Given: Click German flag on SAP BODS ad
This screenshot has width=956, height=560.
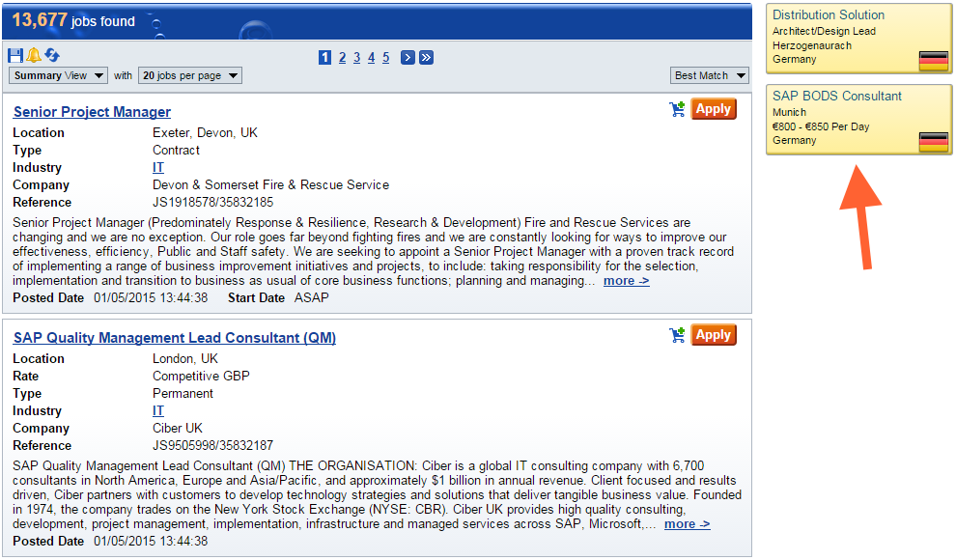Looking at the screenshot, I should [x=933, y=142].
